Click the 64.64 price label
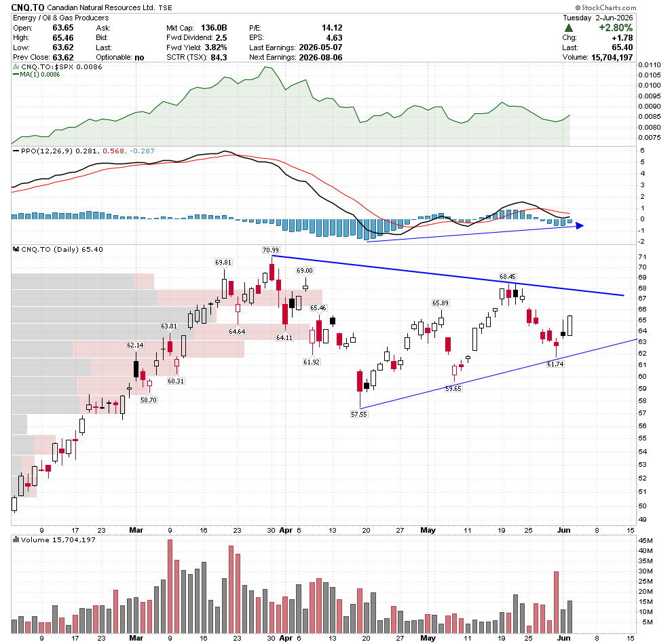 click(x=237, y=332)
